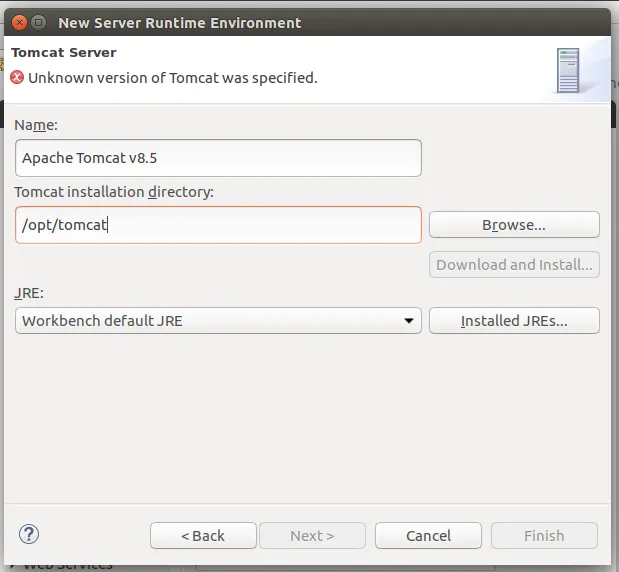This screenshot has width=619, height=572.
Task: Click the gray maximize button in title bar
Action: point(38,23)
